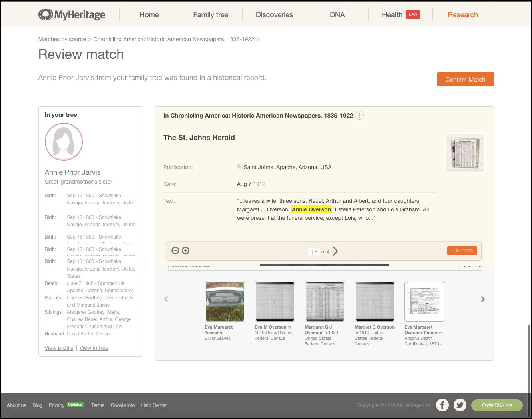The height and width of the screenshot is (419, 532).
Task: Confirm the match for Annie Prior Jarvis
Action: point(465,79)
